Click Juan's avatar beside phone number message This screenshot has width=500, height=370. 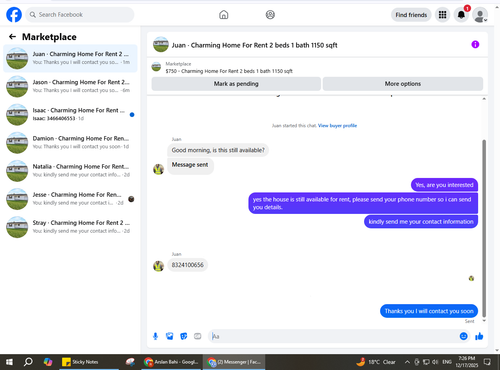pyautogui.click(x=158, y=266)
